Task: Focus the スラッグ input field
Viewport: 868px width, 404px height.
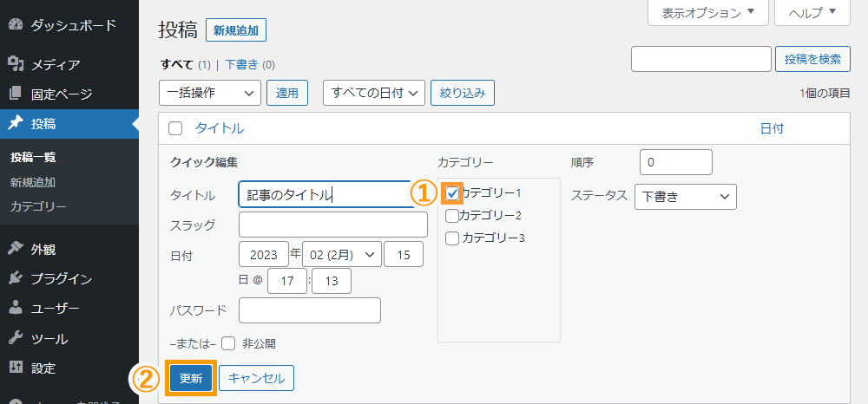Action: pyautogui.click(x=332, y=225)
